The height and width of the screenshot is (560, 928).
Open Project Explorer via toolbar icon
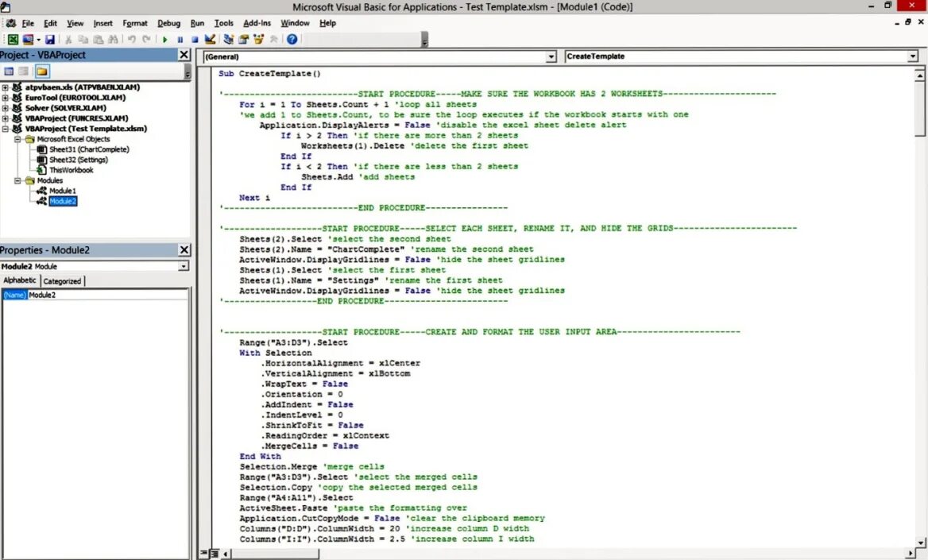click(229, 39)
